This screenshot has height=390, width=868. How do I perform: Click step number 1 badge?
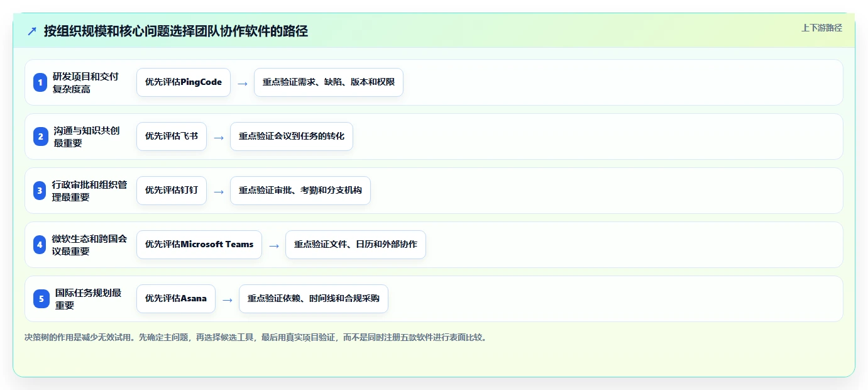40,82
